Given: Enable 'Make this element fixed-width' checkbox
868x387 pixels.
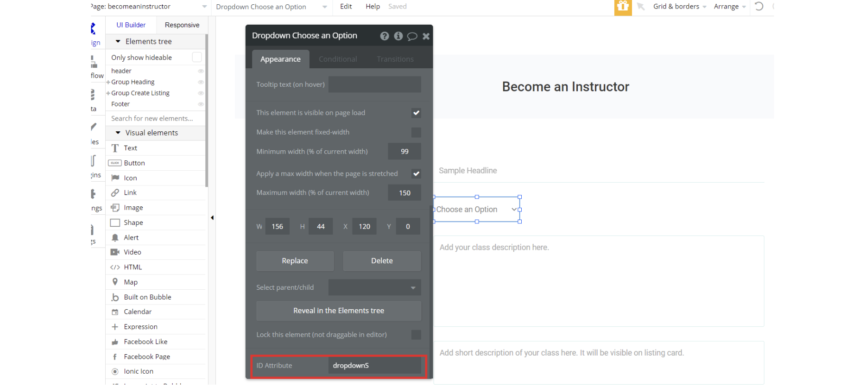Looking at the screenshot, I should pyautogui.click(x=416, y=132).
